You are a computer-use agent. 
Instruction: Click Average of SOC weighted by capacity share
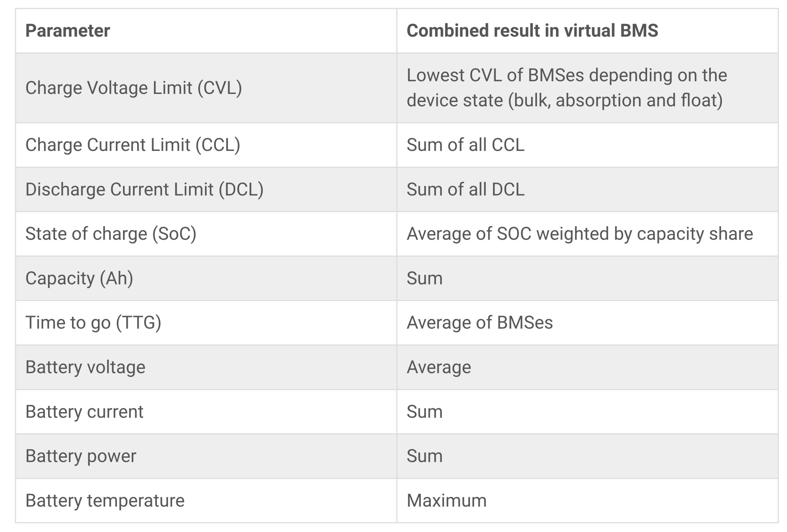579,234
